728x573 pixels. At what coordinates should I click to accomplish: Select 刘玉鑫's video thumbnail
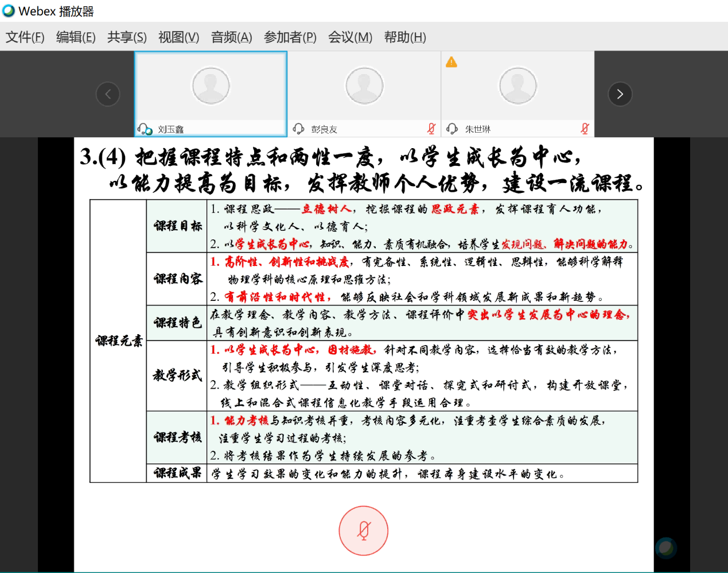tap(211, 86)
